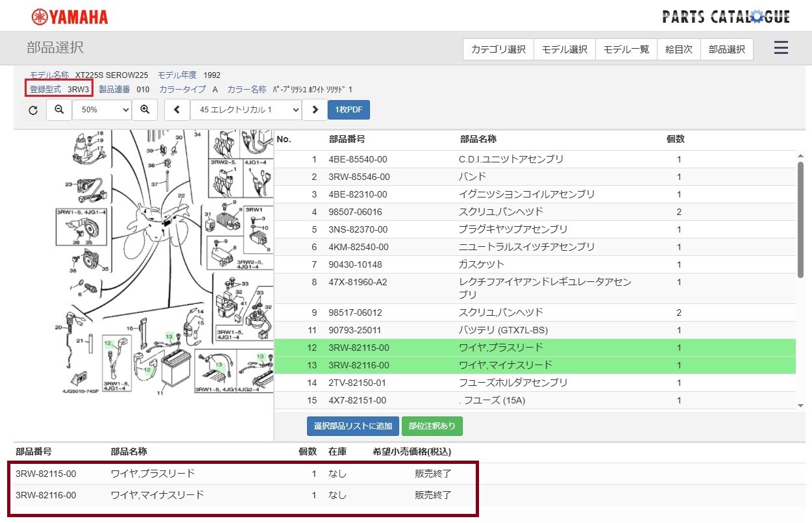Select row 4X7-82151-00 フユーズ (15A)
Image resolution: width=812 pixels, height=523 pixels.
click(x=535, y=400)
